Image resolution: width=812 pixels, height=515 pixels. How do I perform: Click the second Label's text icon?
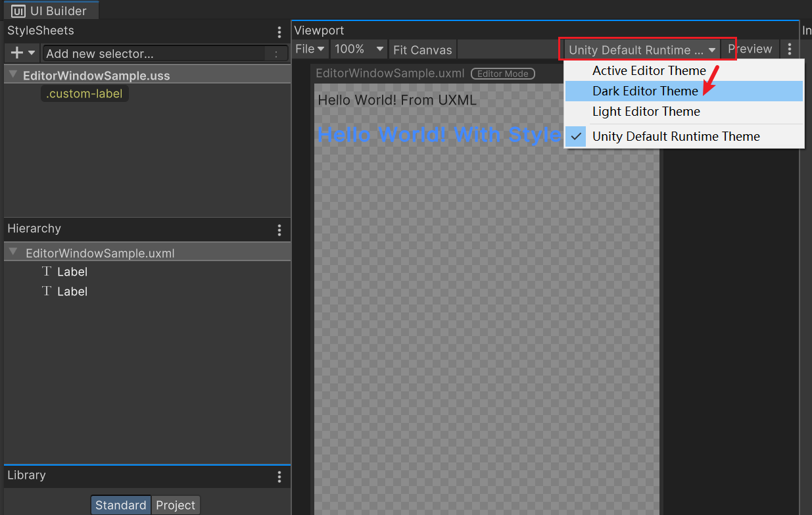coord(47,291)
